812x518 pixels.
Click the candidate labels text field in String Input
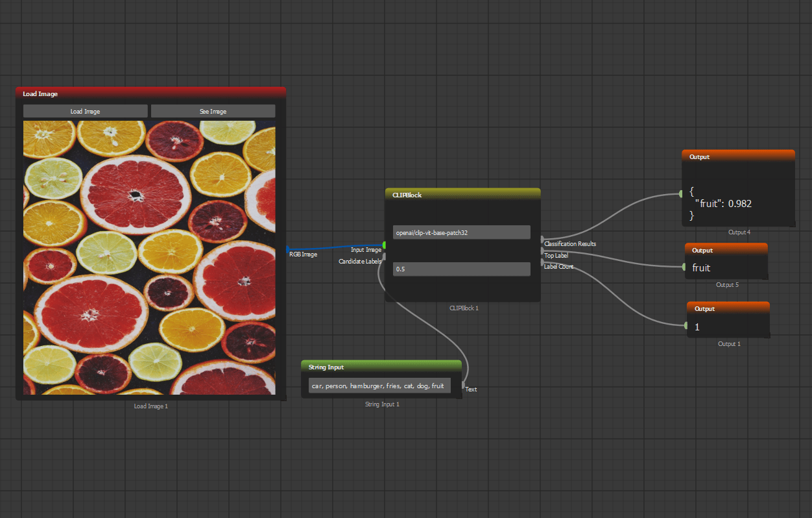click(x=379, y=386)
